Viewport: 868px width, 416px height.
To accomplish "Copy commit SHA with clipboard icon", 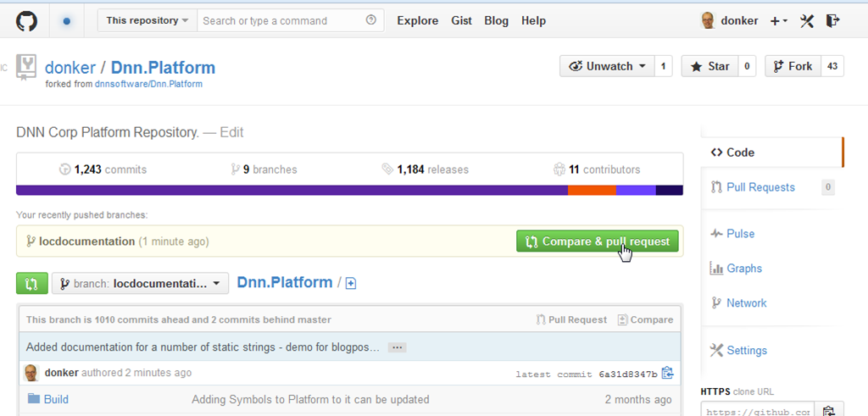I will click(x=667, y=374).
